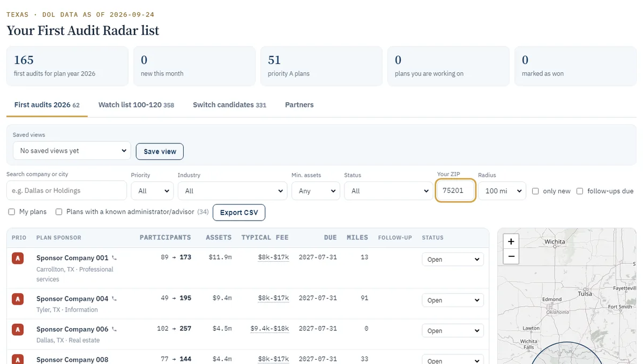The height and width of the screenshot is (364, 643).
Task: Click the 'marked as won' stat card
Action: click(575, 66)
